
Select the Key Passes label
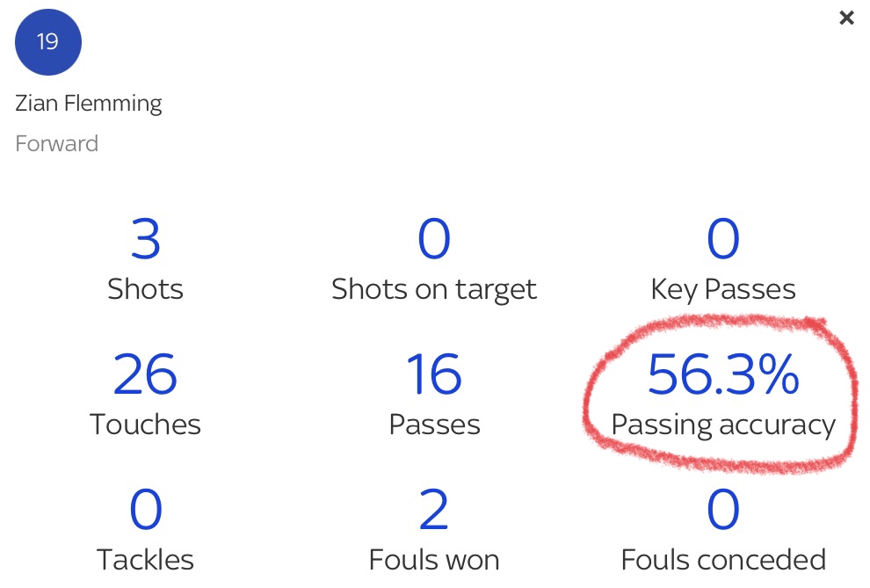pos(723,289)
